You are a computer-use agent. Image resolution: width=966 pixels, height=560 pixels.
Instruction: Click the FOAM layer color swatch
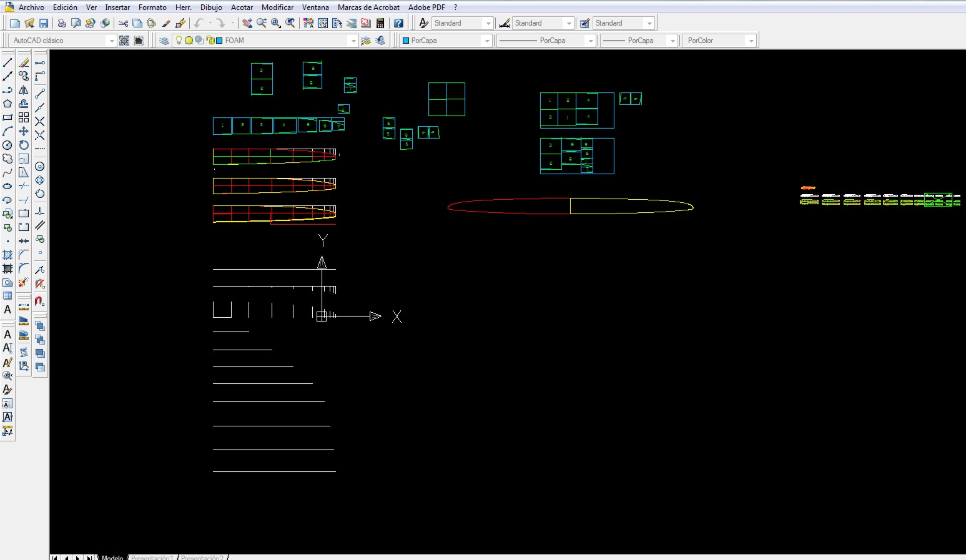(219, 41)
